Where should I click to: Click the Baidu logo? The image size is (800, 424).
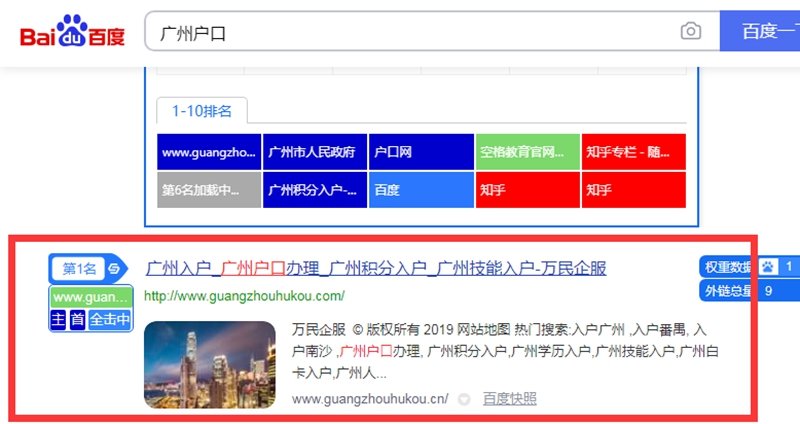point(72,32)
